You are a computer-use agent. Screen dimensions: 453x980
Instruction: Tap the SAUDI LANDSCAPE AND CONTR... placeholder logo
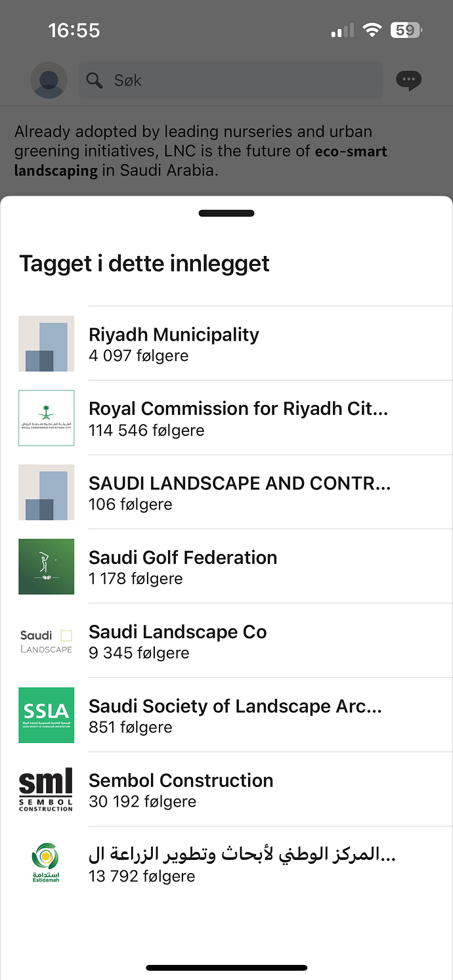point(46,492)
